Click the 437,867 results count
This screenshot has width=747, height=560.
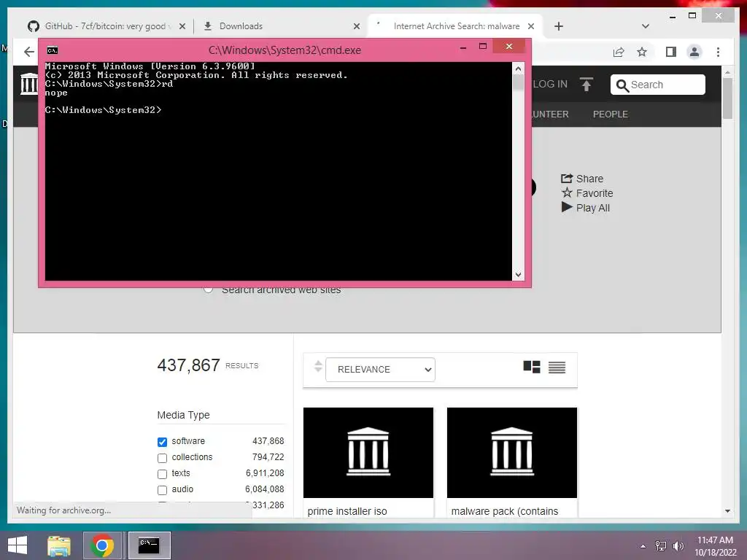pyautogui.click(x=189, y=365)
